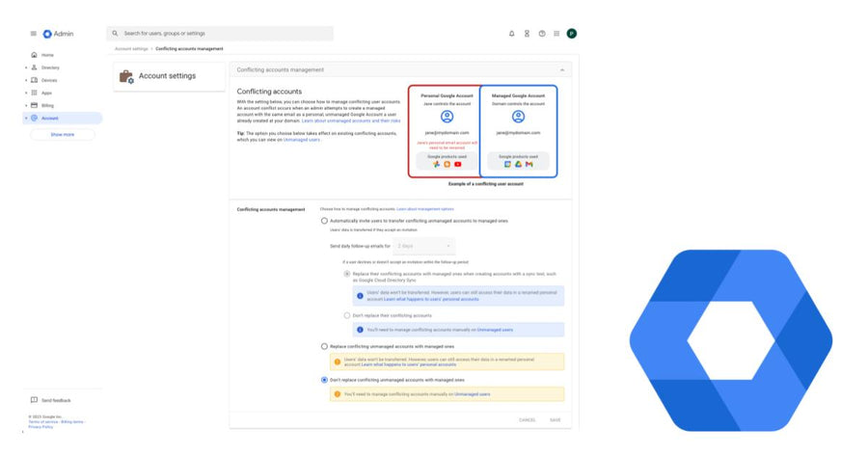Screen dimensions: 868x456
Task: Click the Apps grid icon in sidebar
Action: click(35, 93)
